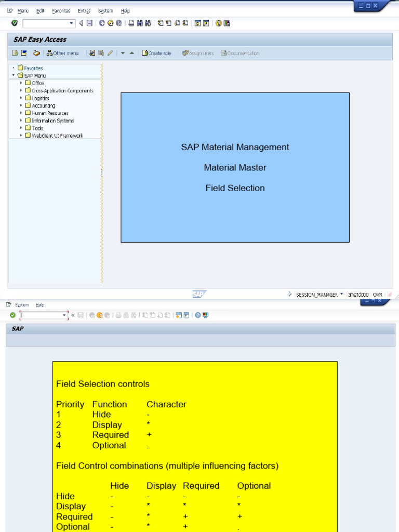Click Create new session icon upper toolbar
399x532 pixels.
click(x=197, y=23)
